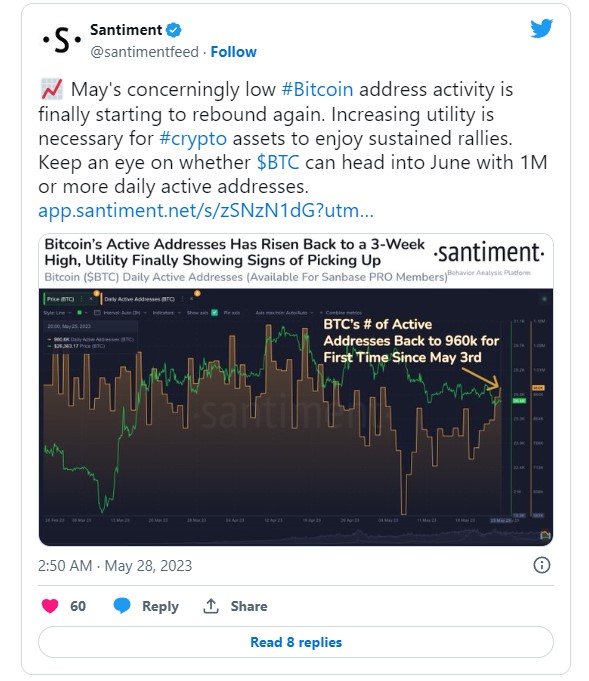
Task: Click the Reply speech bubble icon
Action: coord(122,605)
